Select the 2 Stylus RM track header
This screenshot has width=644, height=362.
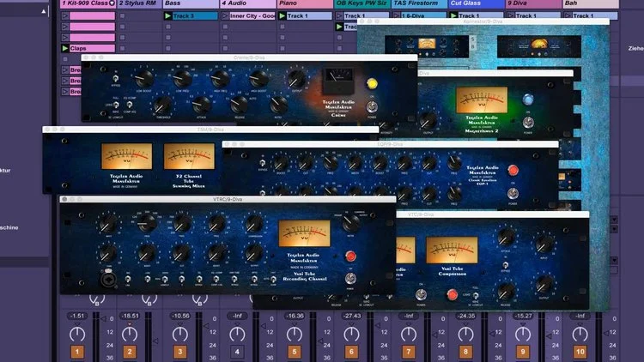[140, 3]
